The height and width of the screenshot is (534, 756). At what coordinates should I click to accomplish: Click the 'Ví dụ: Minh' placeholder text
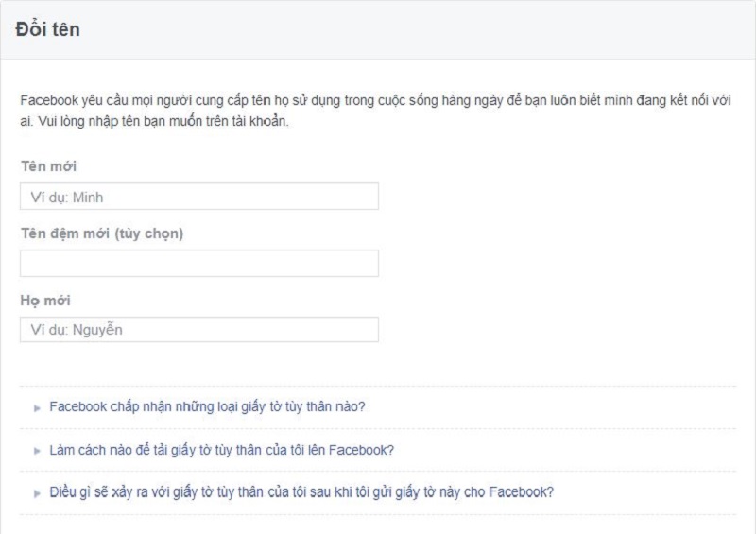66,198
